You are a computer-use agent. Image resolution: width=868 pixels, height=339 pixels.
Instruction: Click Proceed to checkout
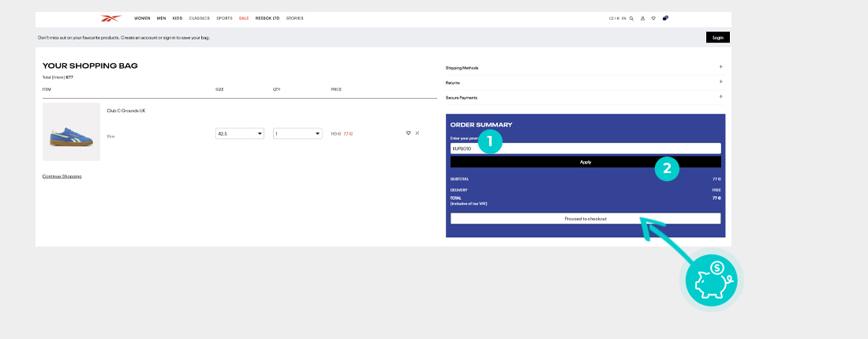coord(585,218)
